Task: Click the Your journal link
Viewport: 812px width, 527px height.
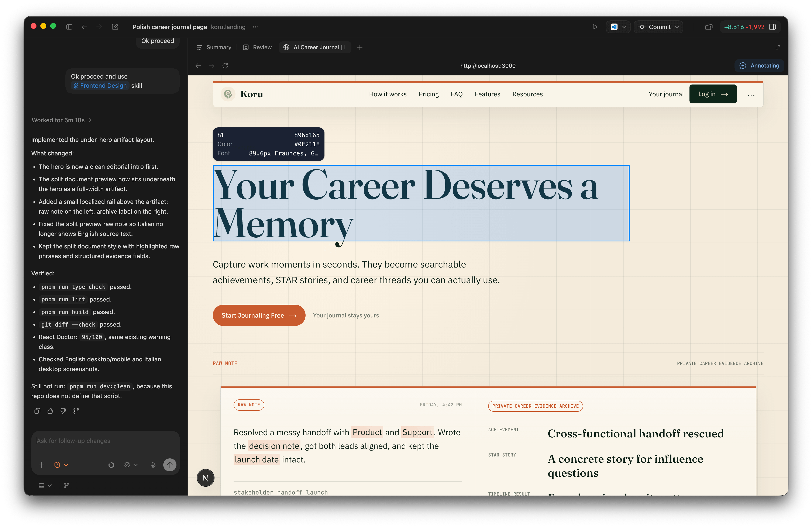Action: click(x=666, y=94)
